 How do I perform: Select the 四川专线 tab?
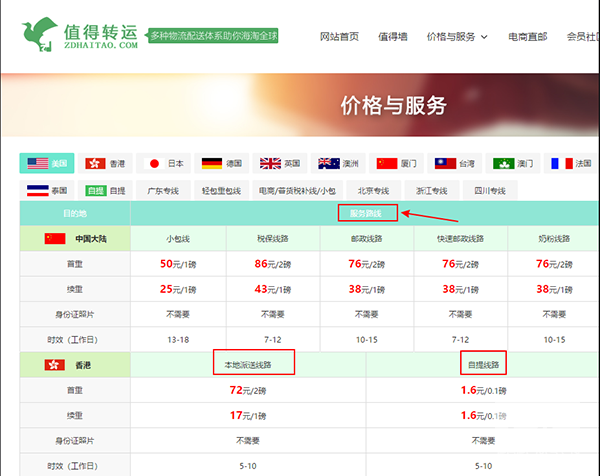point(489,189)
